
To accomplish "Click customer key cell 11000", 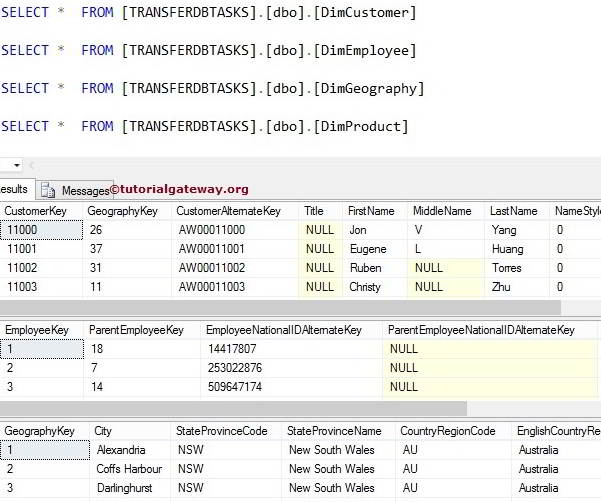I will click(41, 230).
